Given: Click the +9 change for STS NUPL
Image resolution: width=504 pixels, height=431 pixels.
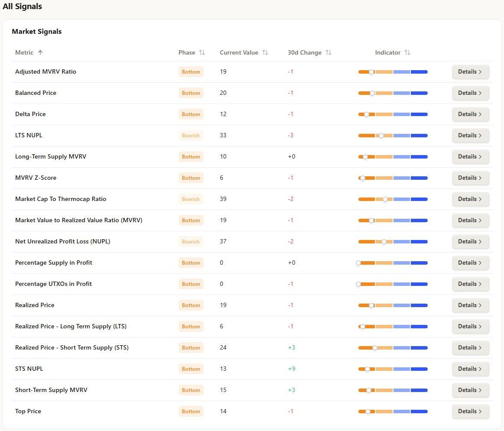Looking at the screenshot, I should pos(292,369).
